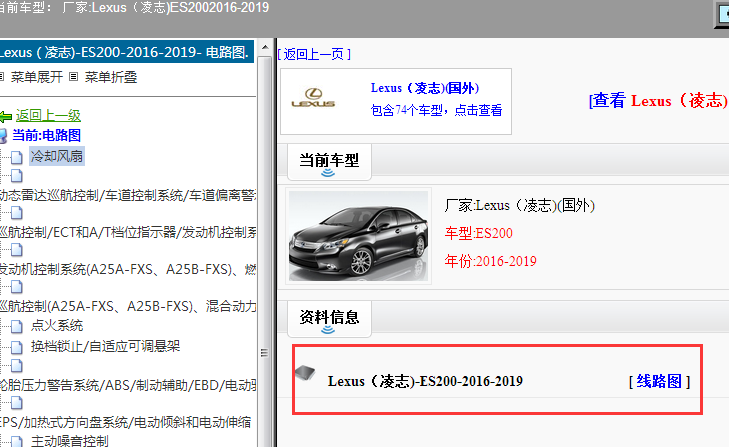The width and height of the screenshot is (729, 447).
Task: Click the green back arrow icon
Action: [6, 116]
